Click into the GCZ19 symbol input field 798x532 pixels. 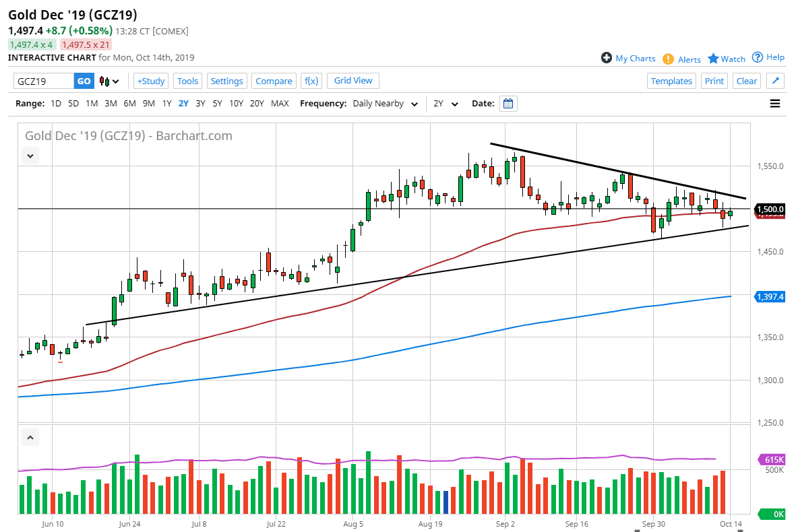click(44, 81)
